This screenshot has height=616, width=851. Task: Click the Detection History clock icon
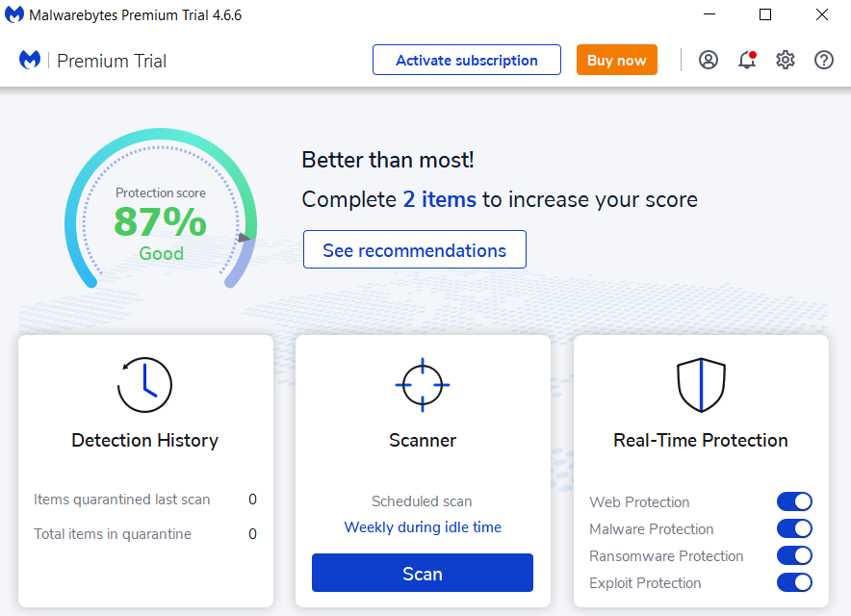point(145,385)
